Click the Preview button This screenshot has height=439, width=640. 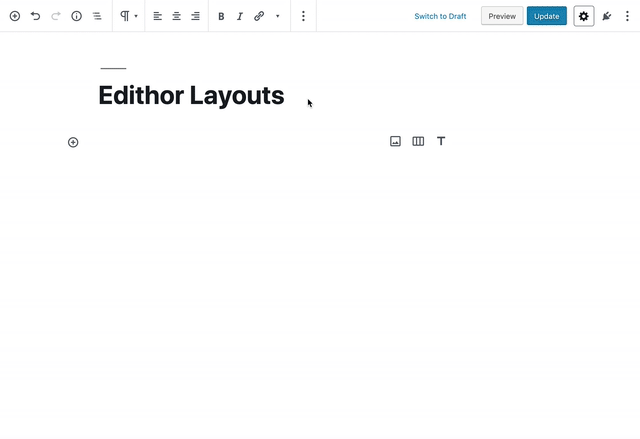tap(502, 16)
